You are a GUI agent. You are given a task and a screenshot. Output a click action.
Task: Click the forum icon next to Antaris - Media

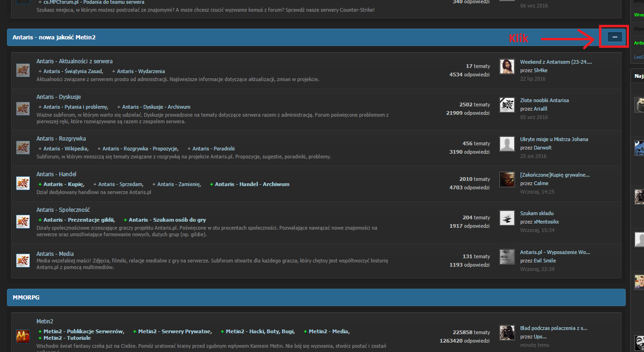[x=23, y=261]
